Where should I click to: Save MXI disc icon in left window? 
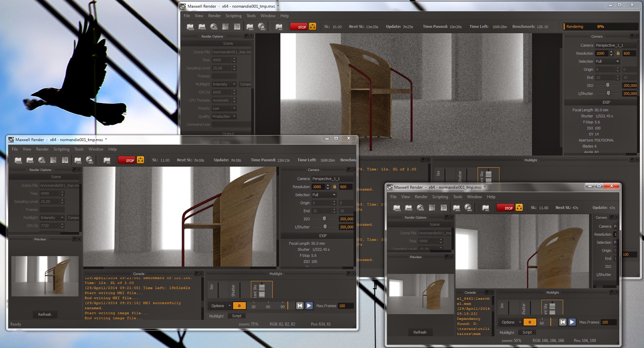(41, 160)
